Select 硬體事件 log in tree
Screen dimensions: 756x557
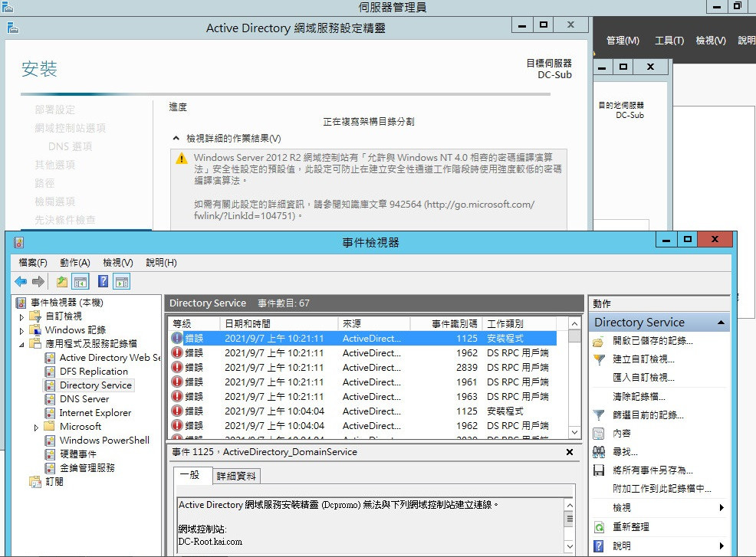(77, 454)
